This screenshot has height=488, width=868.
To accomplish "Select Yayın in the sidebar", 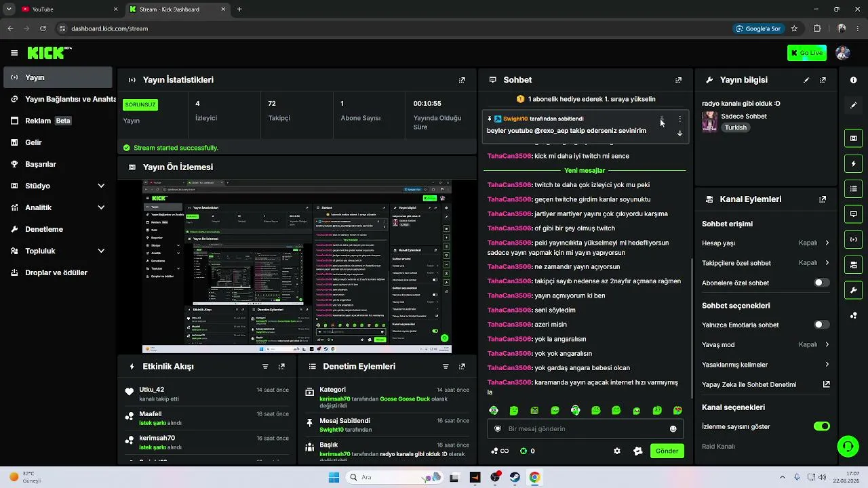I will (x=58, y=77).
